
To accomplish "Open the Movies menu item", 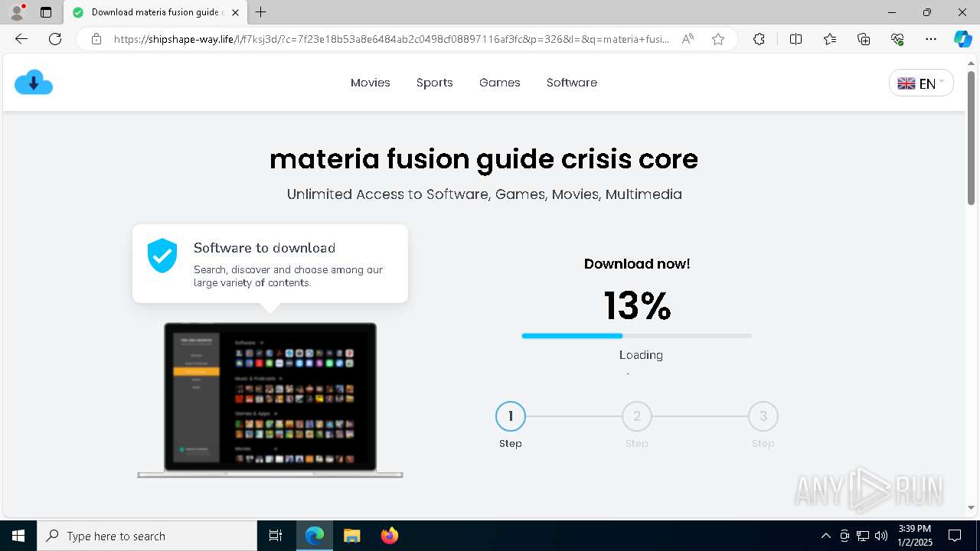I will click(371, 83).
